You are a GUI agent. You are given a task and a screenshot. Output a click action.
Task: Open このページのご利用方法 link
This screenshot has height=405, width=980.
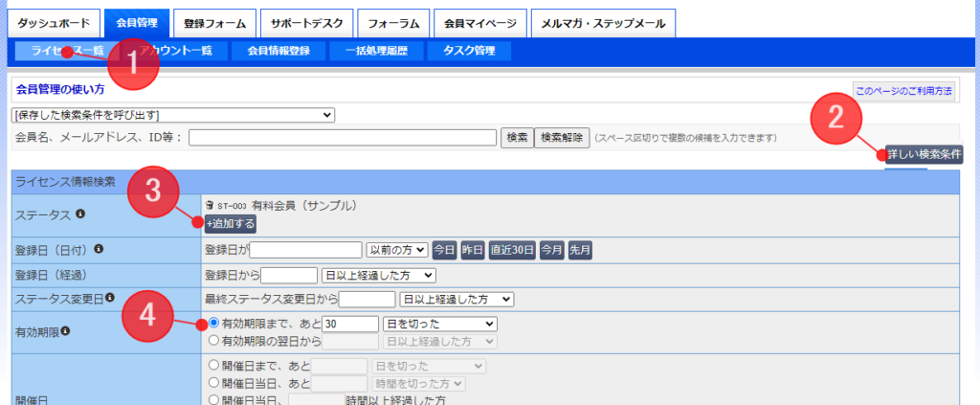point(903,91)
